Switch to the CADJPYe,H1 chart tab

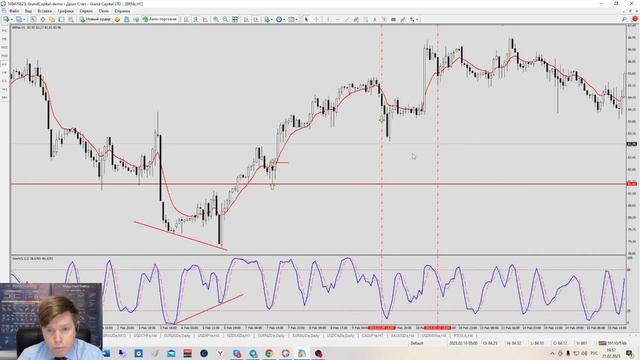(x=372, y=336)
